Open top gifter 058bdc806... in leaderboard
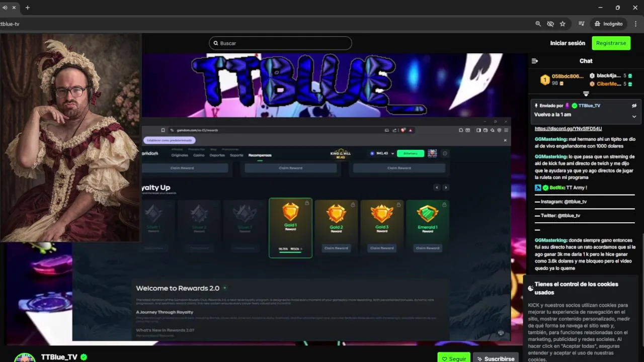This screenshot has width=644, height=362. point(562,79)
